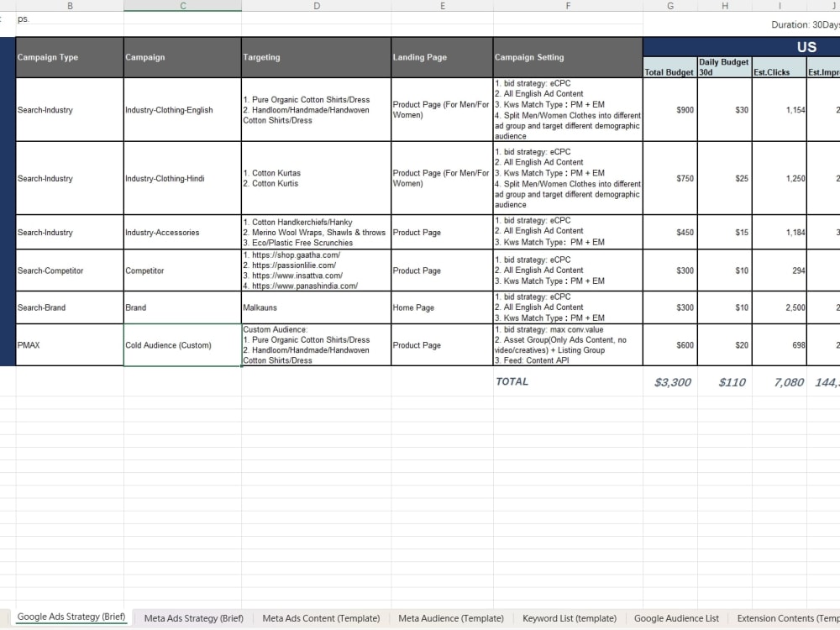This screenshot has height=630, width=840.
Task: Select column B header
Action: coord(70,5)
